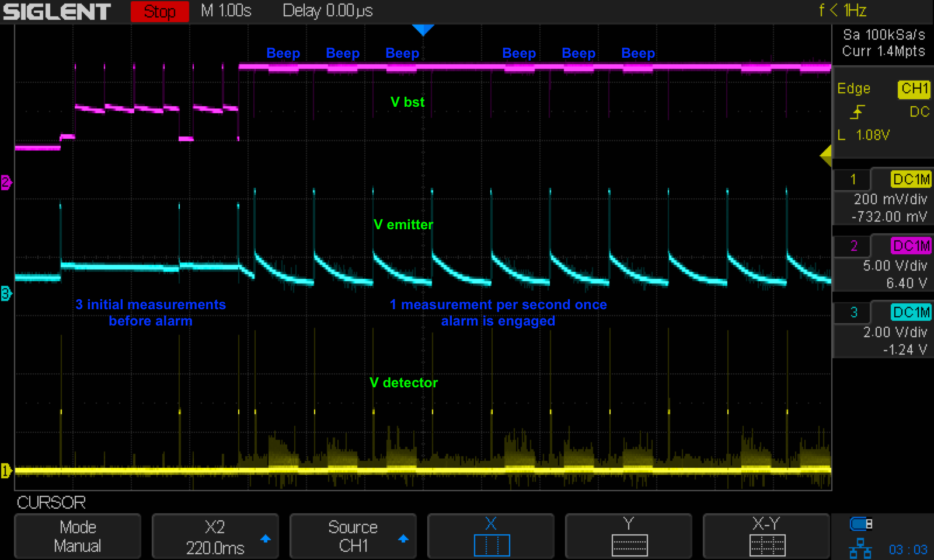Click the 03:03 clock readout

(x=908, y=549)
